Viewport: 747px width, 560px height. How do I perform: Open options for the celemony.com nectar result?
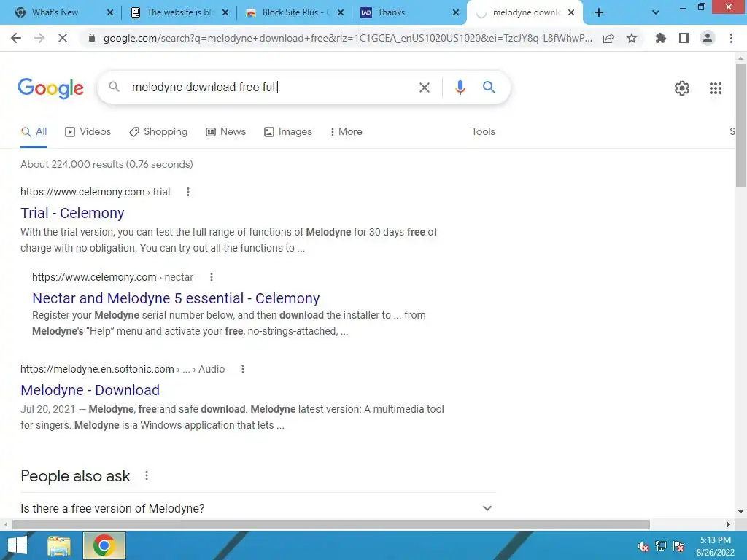point(212,277)
